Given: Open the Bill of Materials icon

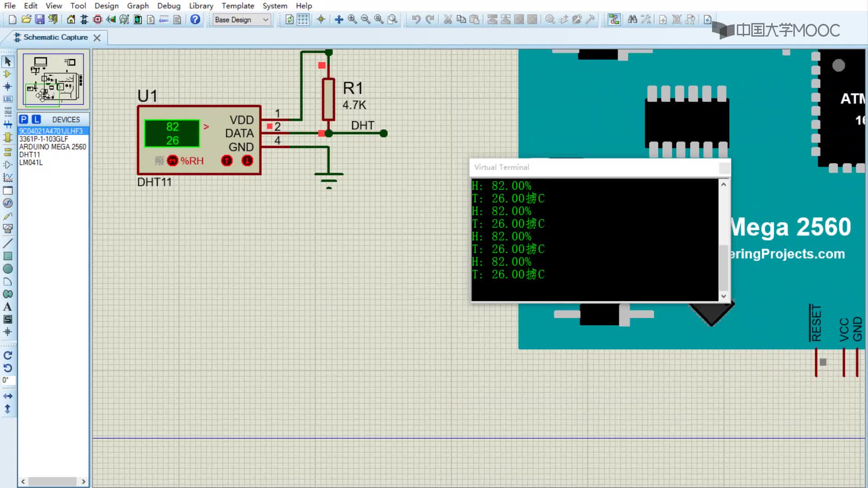Looking at the screenshot, I should (x=151, y=19).
